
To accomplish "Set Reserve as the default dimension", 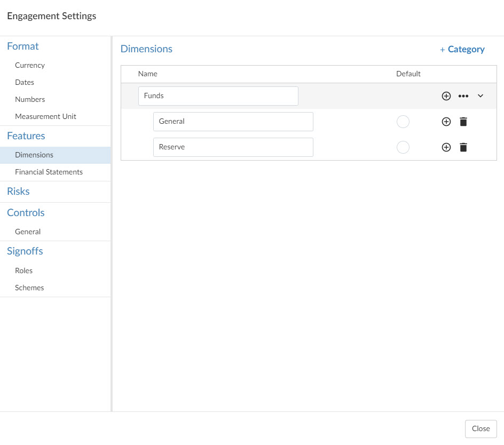I will pyautogui.click(x=403, y=147).
